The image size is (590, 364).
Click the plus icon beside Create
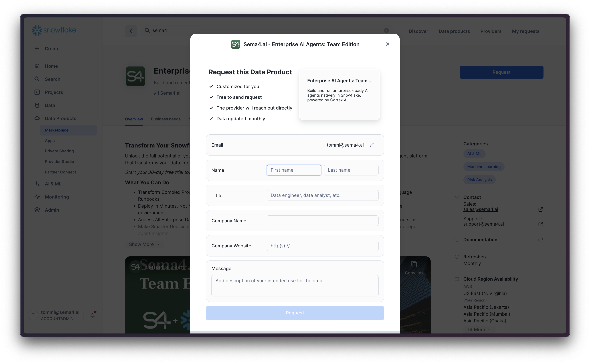tap(37, 49)
